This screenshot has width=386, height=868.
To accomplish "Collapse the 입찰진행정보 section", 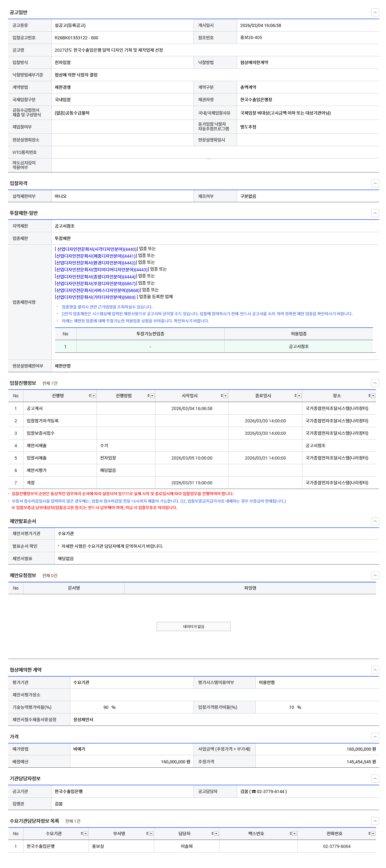I will (x=375, y=383).
